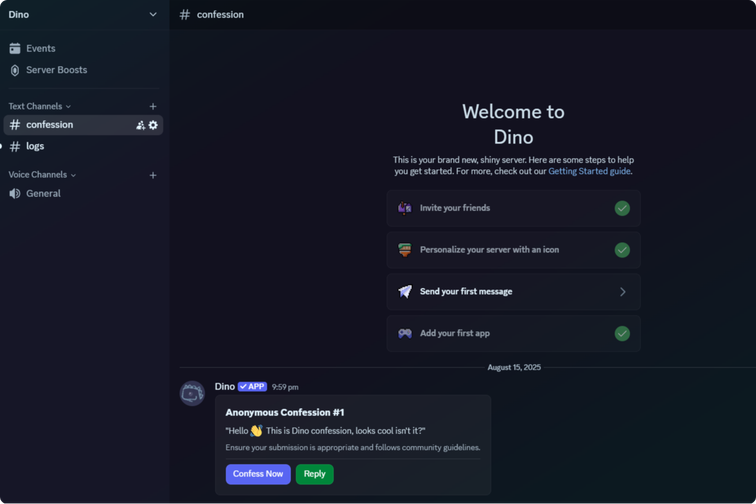Open Add your first app card

tap(513, 333)
